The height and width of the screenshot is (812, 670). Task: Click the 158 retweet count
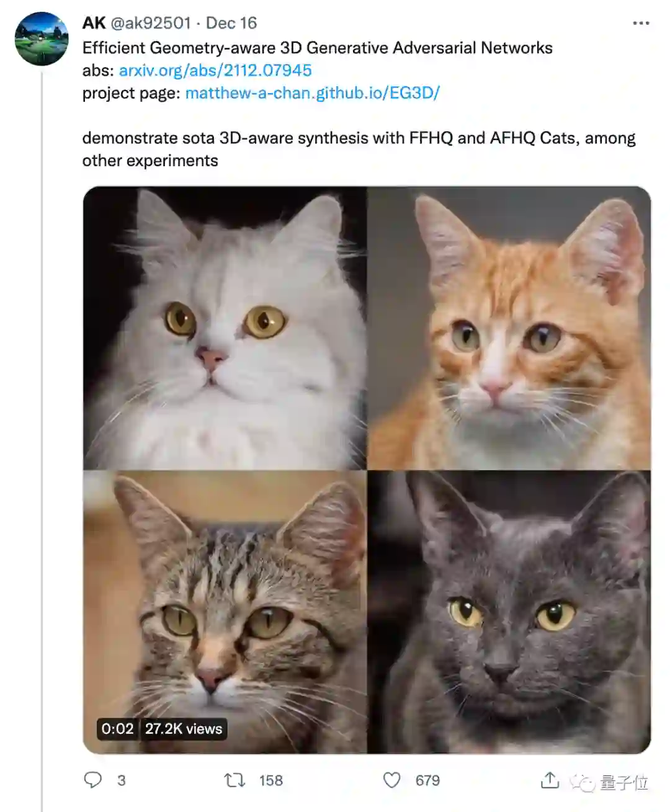pos(271,780)
